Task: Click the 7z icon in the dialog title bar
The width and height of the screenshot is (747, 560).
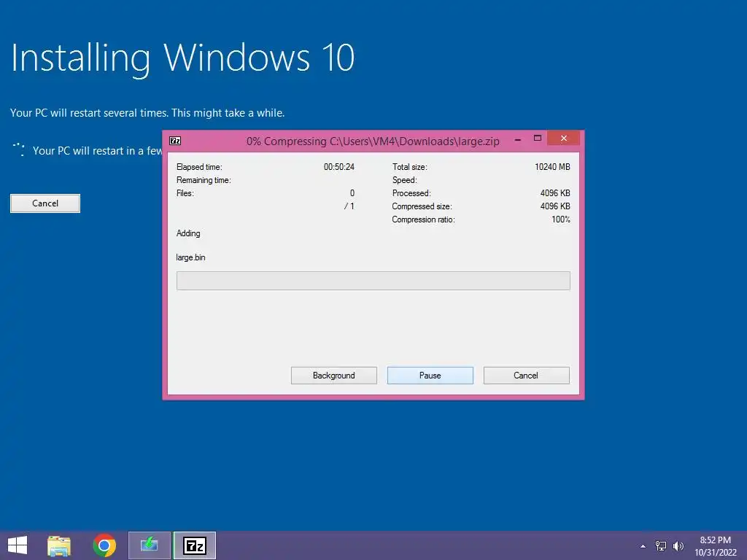Action: pyautogui.click(x=175, y=141)
